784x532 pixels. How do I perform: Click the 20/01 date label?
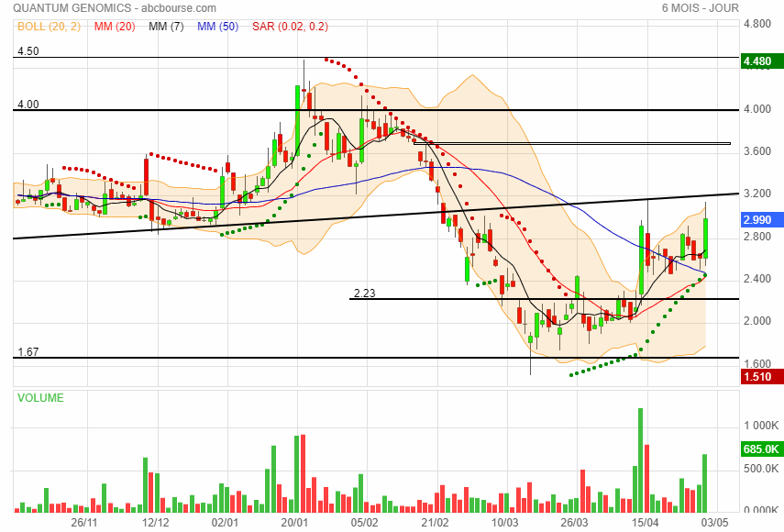(294, 523)
